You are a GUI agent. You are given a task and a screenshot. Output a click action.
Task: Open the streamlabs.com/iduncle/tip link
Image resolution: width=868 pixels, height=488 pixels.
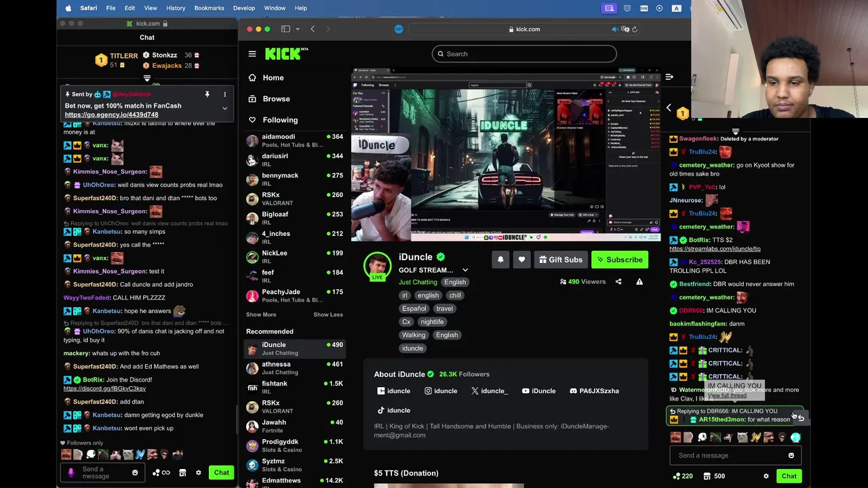point(715,249)
